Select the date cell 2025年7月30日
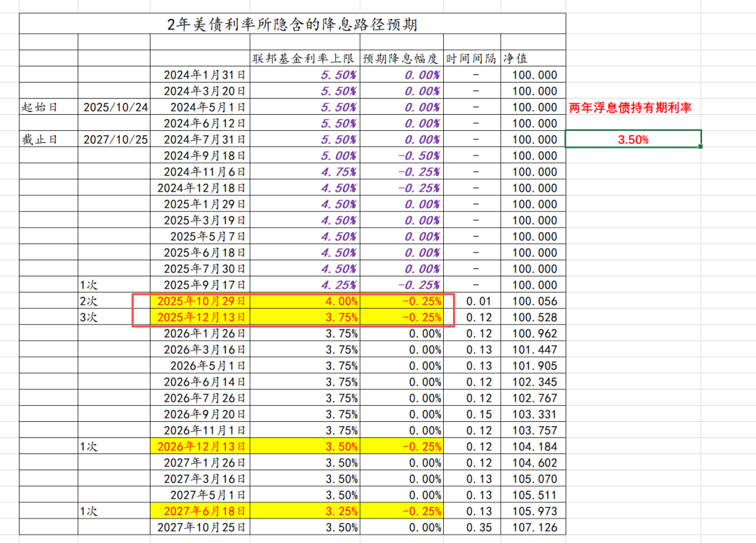The image size is (756, 543). tap(199, 269)
